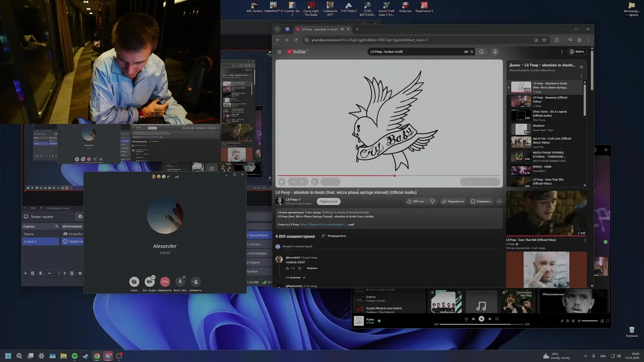Select scene named Сцена in OBS
Viewport: 644px width, 362px height.
tap(41, 234)
